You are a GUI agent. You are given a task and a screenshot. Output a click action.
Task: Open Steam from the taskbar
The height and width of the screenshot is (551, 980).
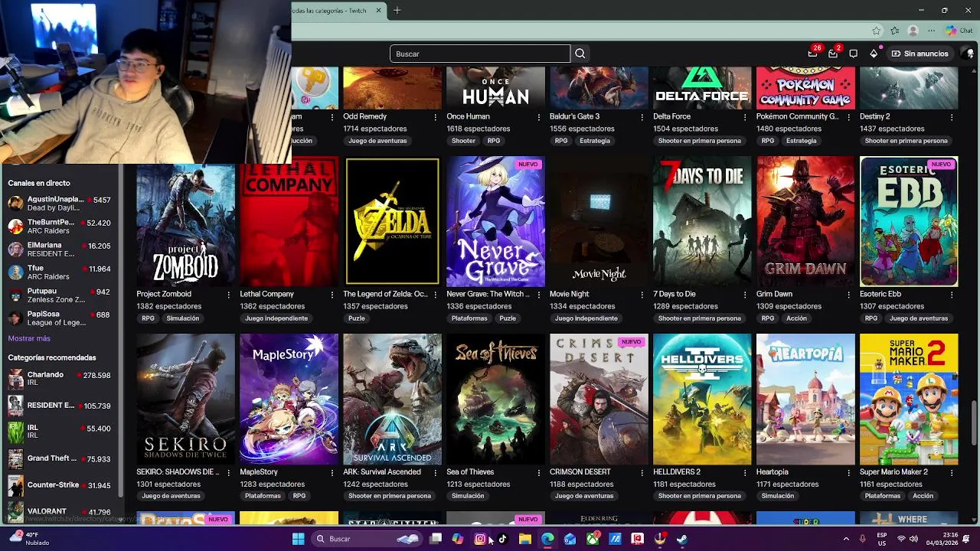[682, 539]
